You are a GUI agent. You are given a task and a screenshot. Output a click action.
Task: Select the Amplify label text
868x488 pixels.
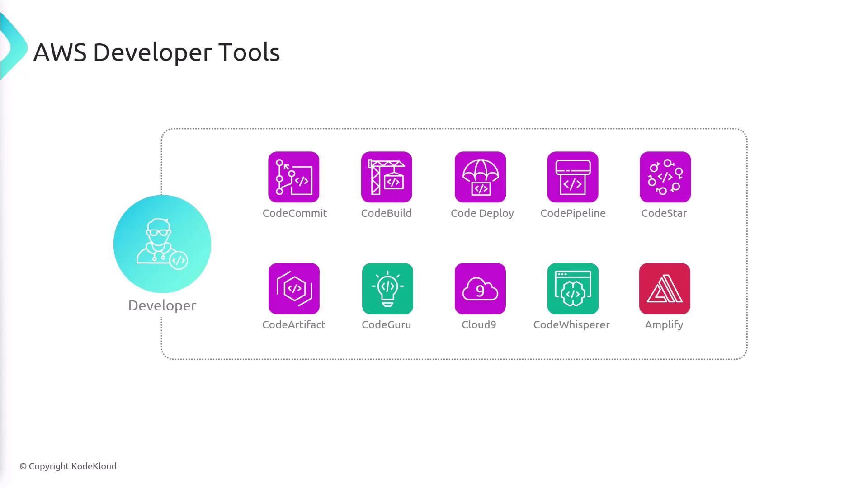(x=664, y=325)
